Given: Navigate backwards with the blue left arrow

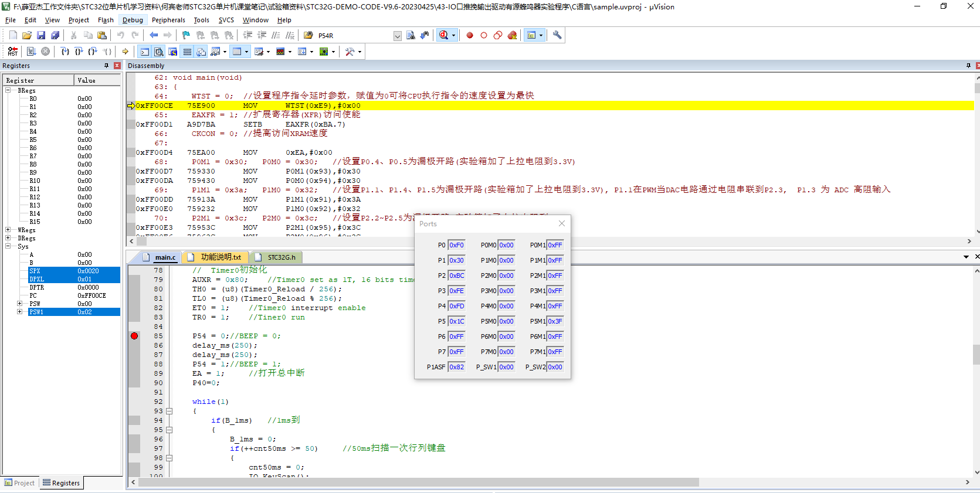Looking at the screenshot, I should click(154, 35).
